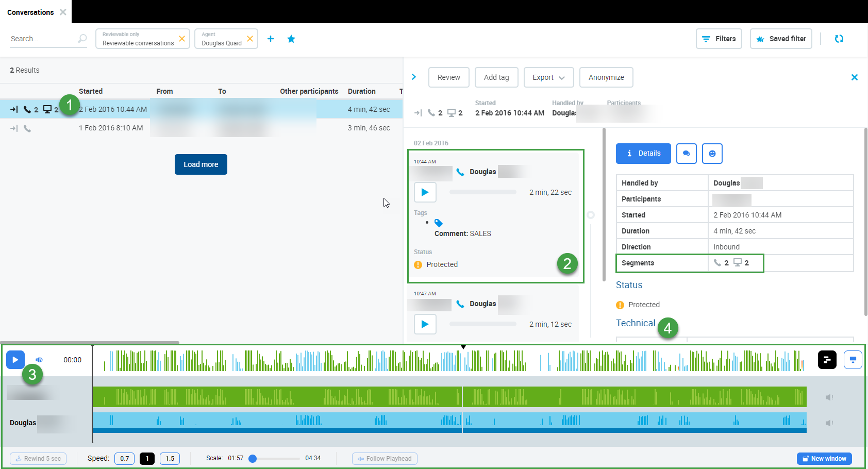Open the Saved filter menu
This screenshot has height=469, width=868.
coord(781,39)
